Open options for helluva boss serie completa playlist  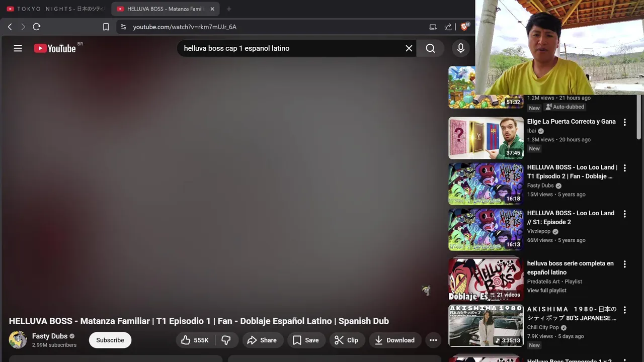[x=625, y=264]
